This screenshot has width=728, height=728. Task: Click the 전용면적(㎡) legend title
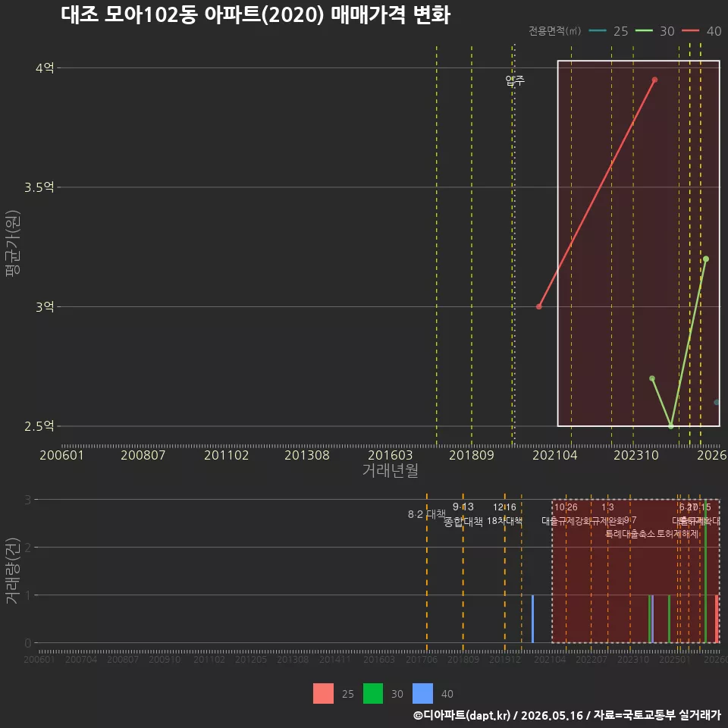pyautogui.click(x=555, y=31)
